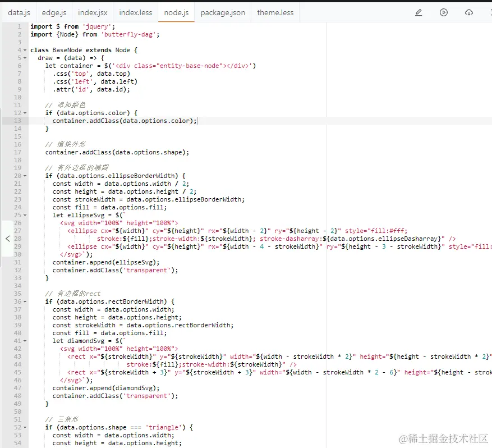492x448 pixels.
Task: Fold the ellipseSvg template at line 25
Action: tap(25, 216)
